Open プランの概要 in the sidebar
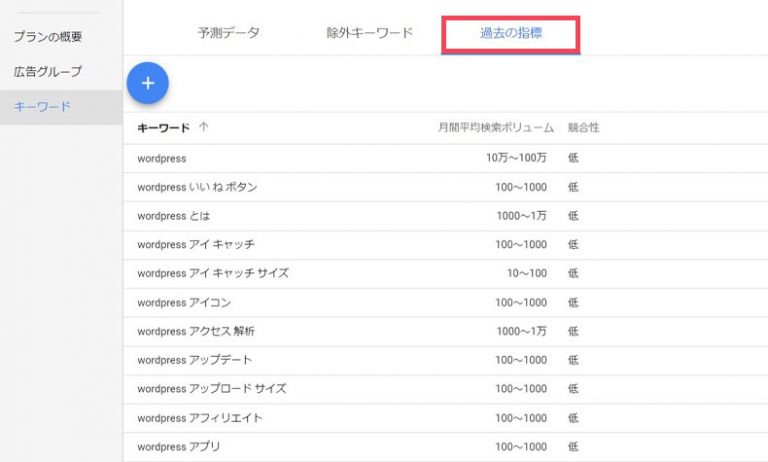 pyautogui.click(x=48, y=37)
